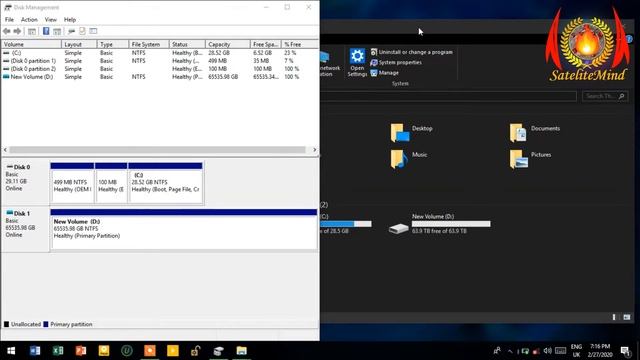Switch Explorer to large icons view
The height and width of the screenshot is (360, 640).
pos(627,317)
